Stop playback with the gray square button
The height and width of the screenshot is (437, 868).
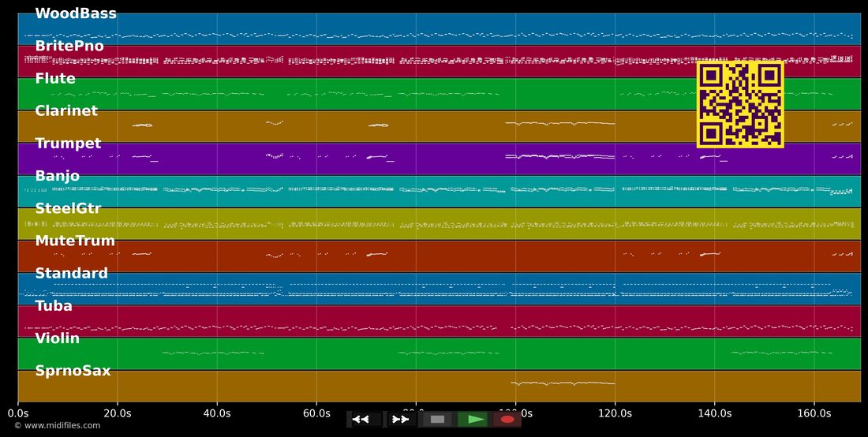coord(437,420)
